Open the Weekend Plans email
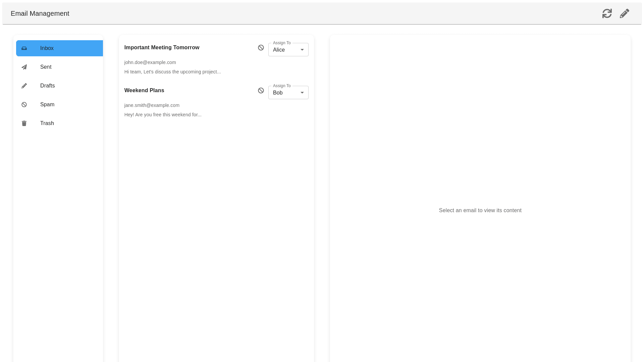The height and width of the screenshot is (362, 644). click(144, 90)
